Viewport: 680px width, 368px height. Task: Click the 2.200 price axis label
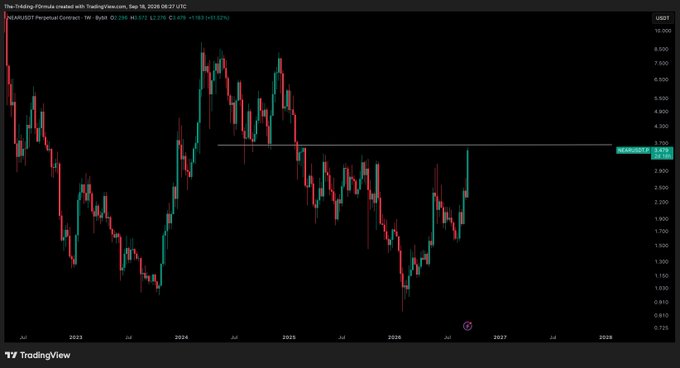coord(661,202)
